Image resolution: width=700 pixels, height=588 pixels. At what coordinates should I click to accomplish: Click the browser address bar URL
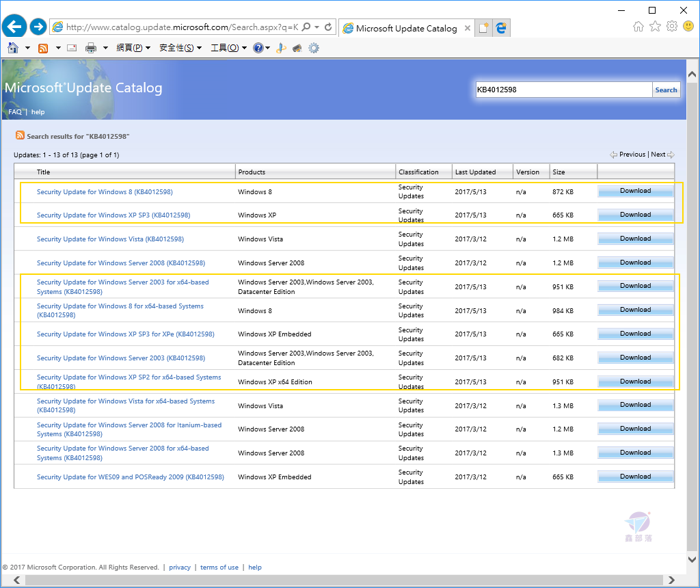point(182,27)
